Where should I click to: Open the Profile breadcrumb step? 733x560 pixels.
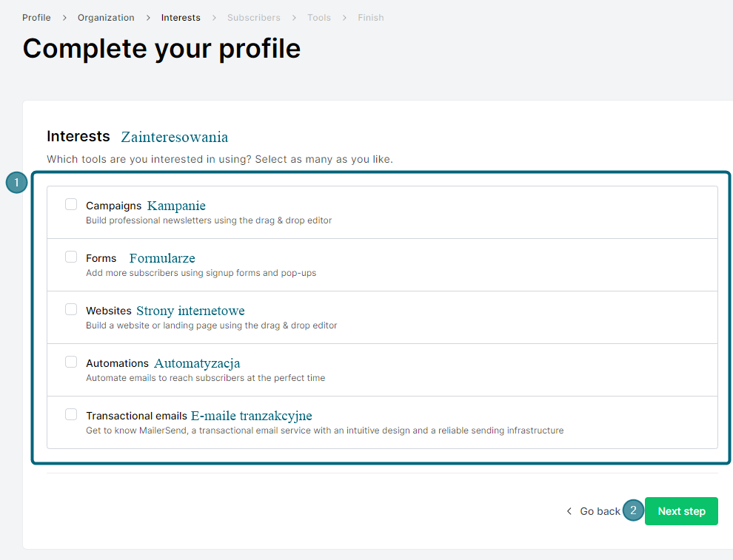pyautogui.click(x=36, y=18)
